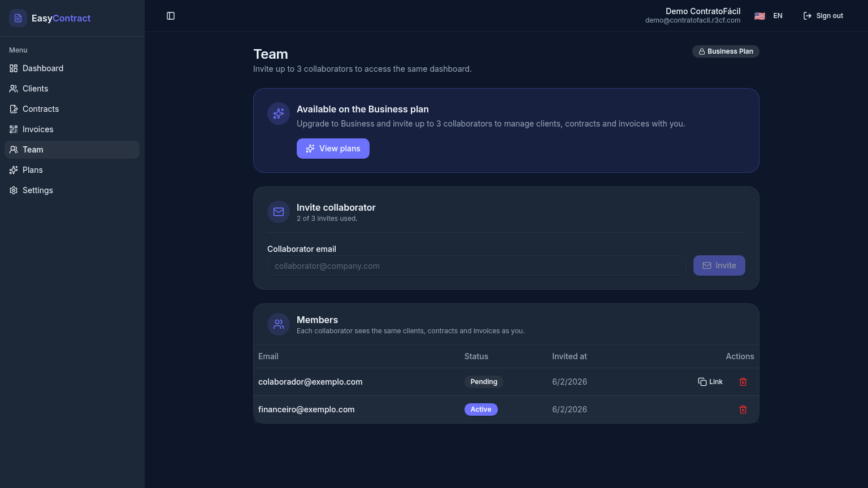This screenshot has height=488, width=868.
Task: Go to Clients page
Action: tap(72, 89)
